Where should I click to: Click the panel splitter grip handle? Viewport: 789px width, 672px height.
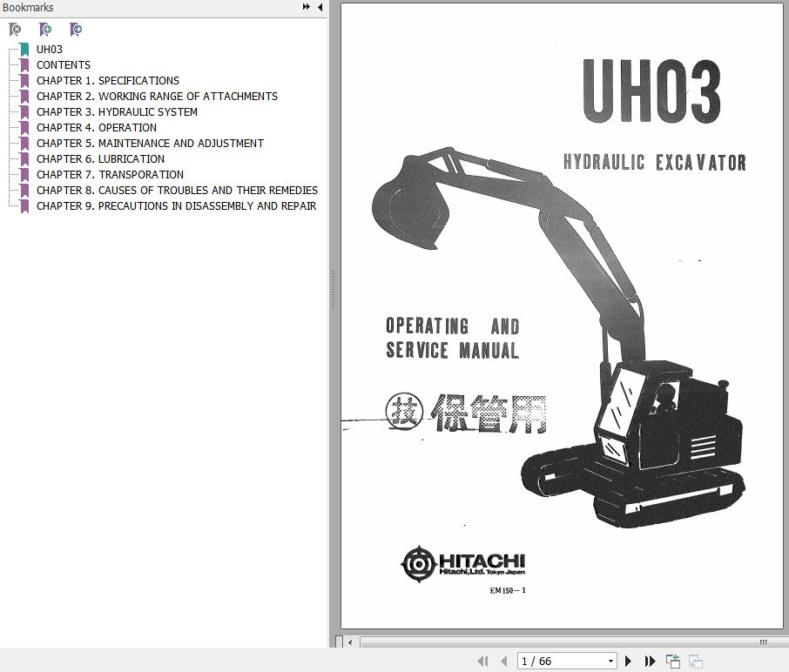coord(333,289)
